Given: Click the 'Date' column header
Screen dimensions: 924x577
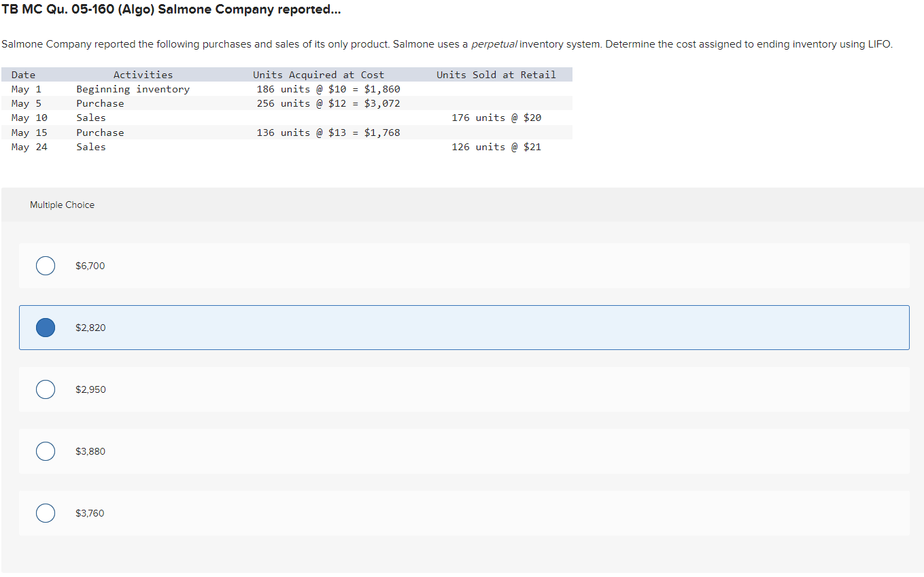Looking at the screenshot, I should [x=24, y=75].
